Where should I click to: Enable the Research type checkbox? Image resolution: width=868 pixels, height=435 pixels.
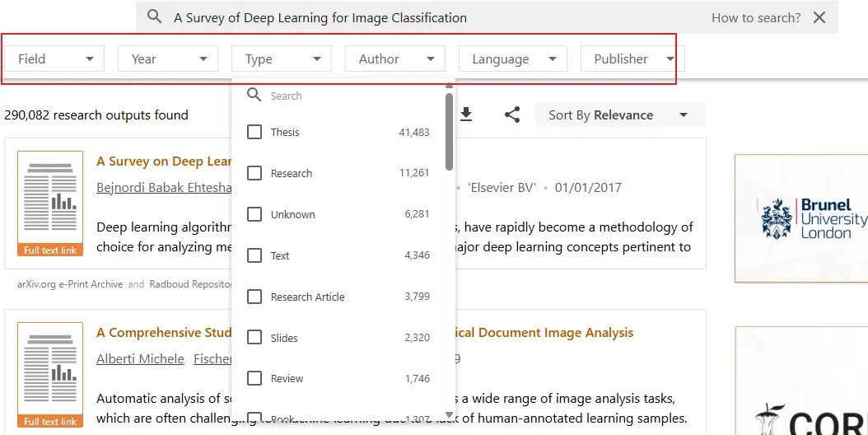[x=254, y=173]
